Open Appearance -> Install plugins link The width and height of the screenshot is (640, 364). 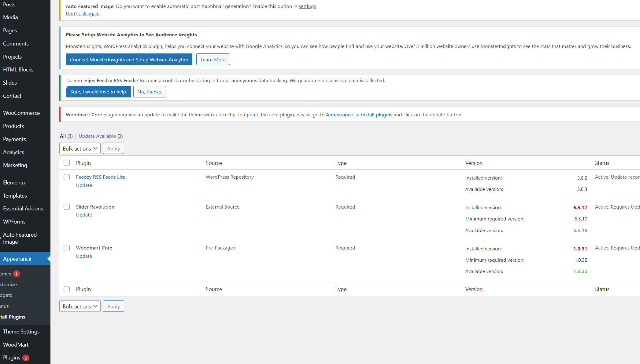[359, 115]
